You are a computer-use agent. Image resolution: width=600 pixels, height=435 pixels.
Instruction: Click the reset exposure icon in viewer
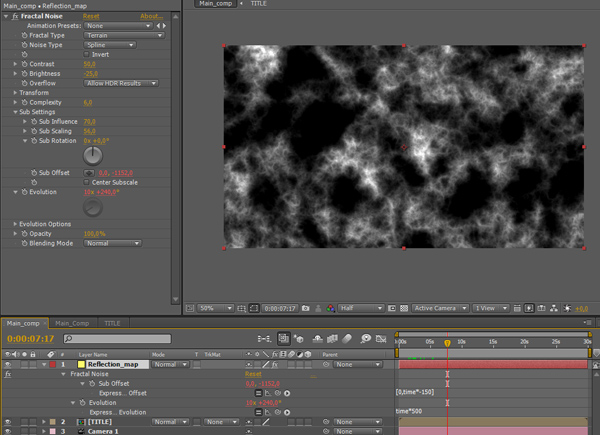tap(567, 308)
